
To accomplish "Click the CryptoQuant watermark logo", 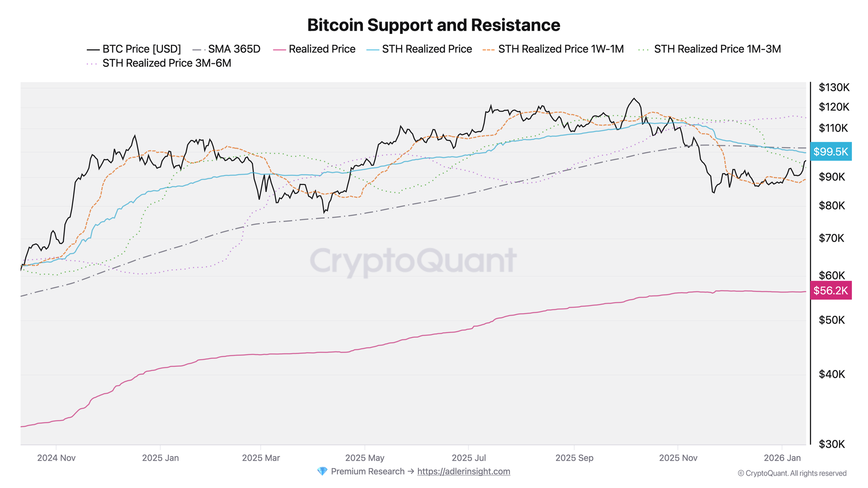I will click(413, 261).
